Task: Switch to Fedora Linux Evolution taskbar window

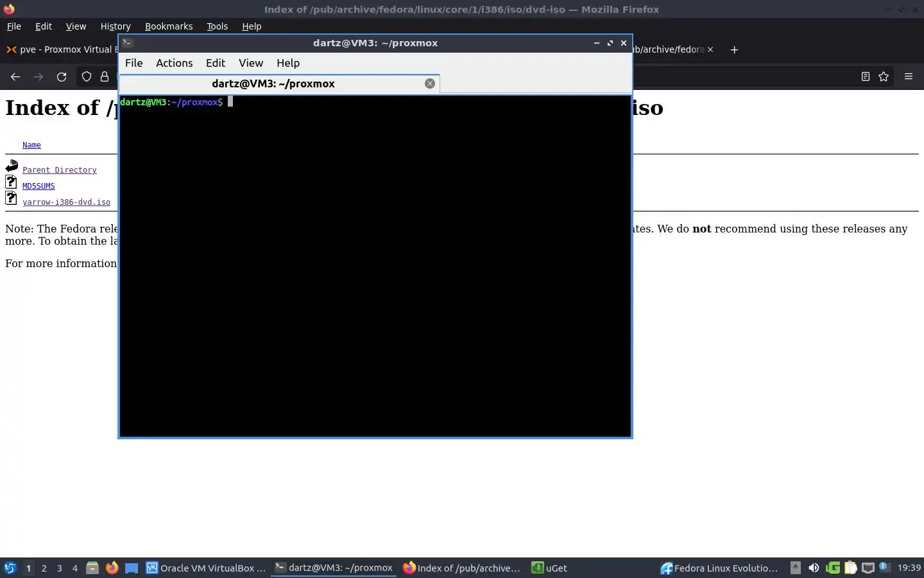Action: (x=719, y=568)
